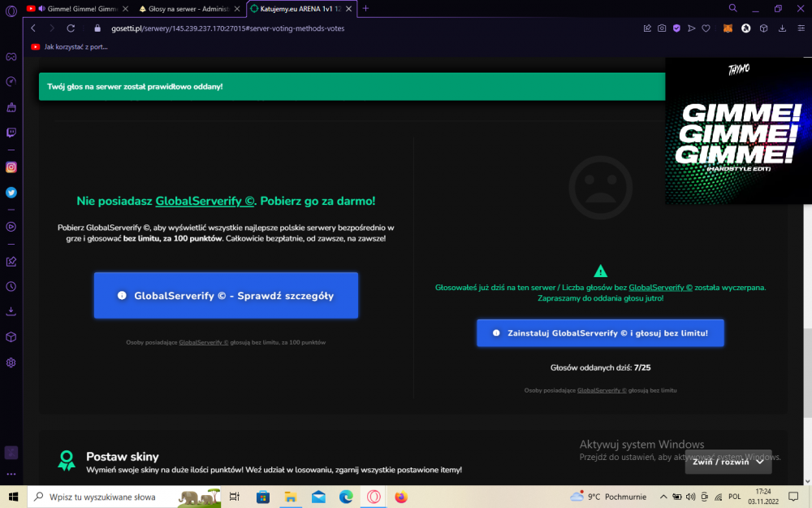This screenshot has height=508, width=812.
Task: Open weather widget 9°C Pochmurnie
Action: point(608,497)
